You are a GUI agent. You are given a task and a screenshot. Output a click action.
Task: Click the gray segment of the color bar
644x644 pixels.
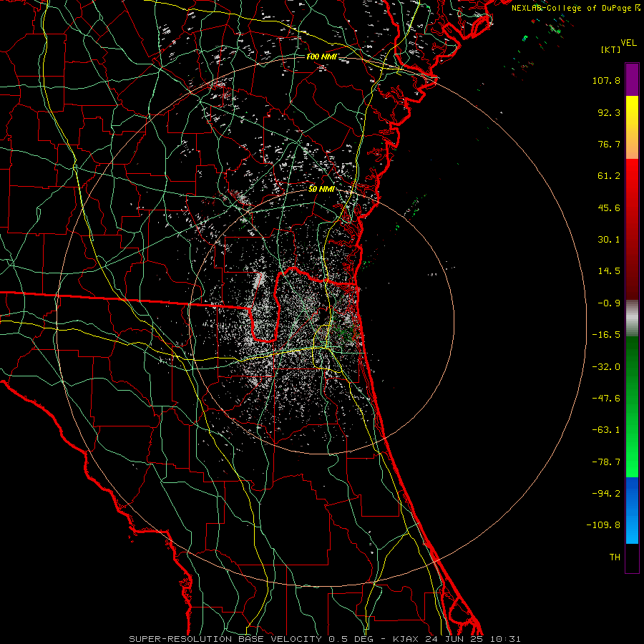coord(632,318)
